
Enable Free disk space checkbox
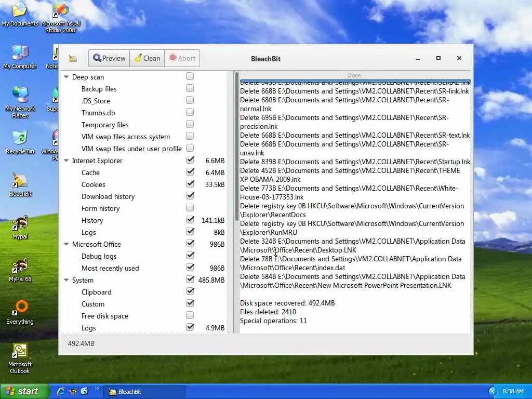point(190,315)
